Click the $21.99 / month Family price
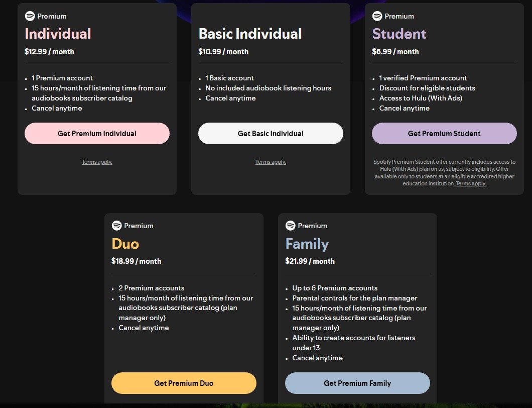The width and height of the screenshot is (532, 408). click(310, 261)
